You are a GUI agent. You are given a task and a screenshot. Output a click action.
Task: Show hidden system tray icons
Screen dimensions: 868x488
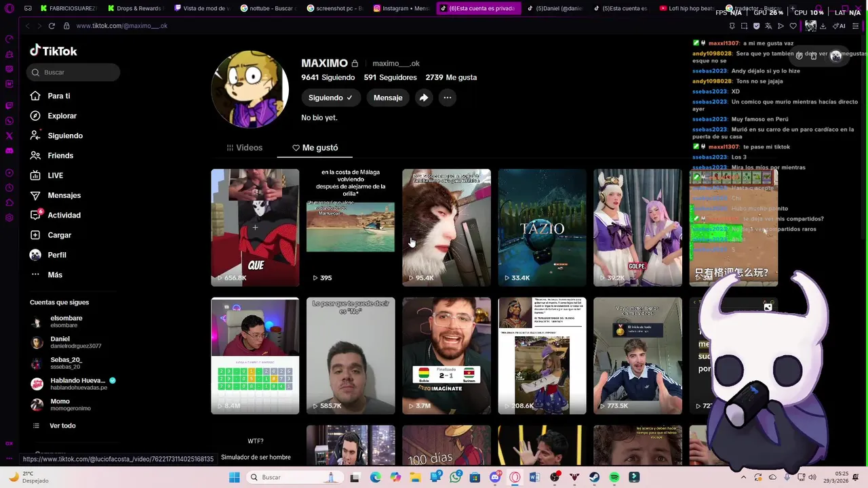(x=743, y=477)
